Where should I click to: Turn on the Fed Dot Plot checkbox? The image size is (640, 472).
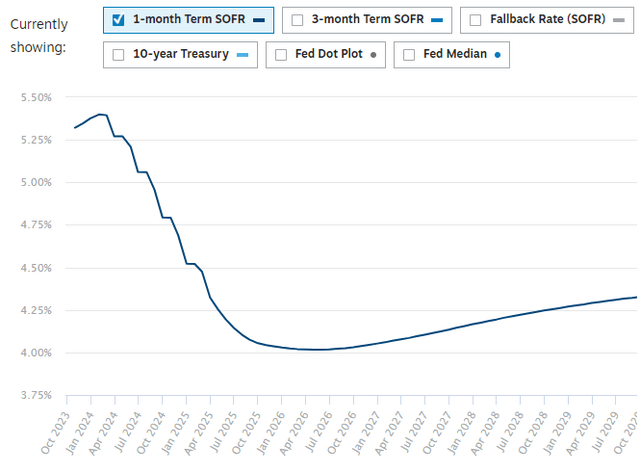coord(280,55)
